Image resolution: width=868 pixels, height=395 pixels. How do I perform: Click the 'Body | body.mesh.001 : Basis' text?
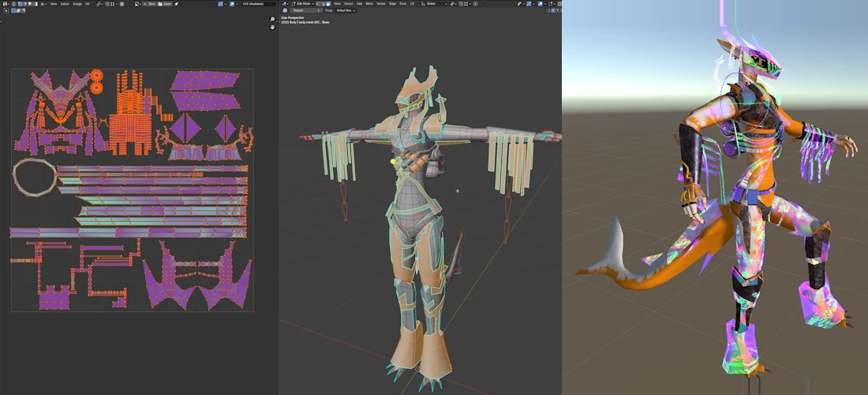(309, 22)
